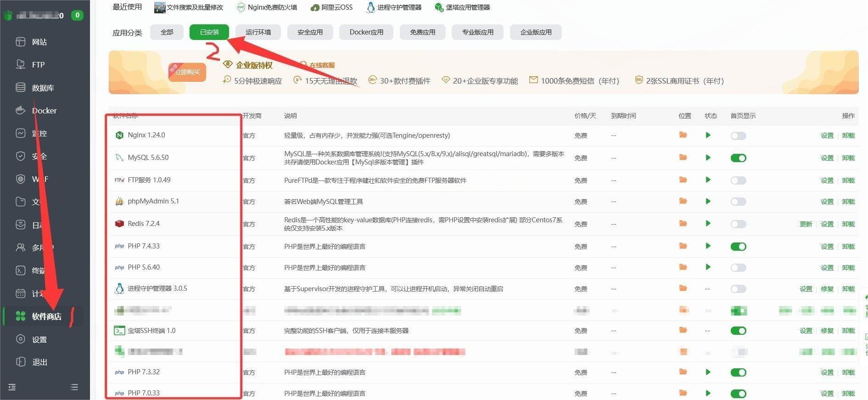Open the phpMyAdmin folder icon
The image size is (868, 400).
pos(683,201)
